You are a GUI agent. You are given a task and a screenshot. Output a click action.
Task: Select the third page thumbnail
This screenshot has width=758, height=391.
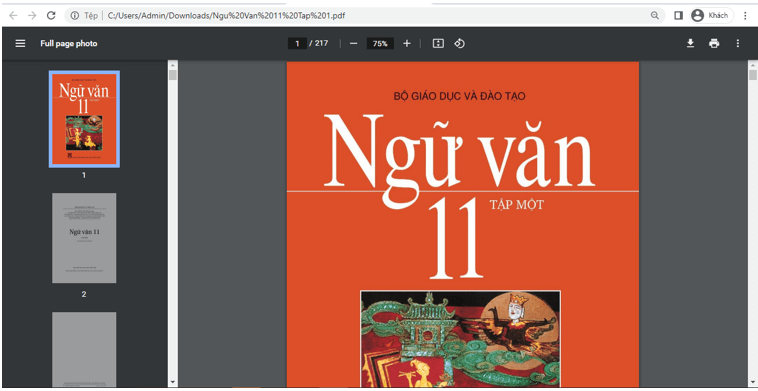click(84, 349)
